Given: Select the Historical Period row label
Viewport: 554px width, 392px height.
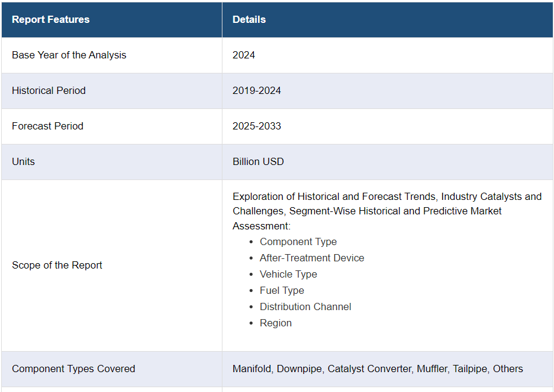Looking at the screenshot, I should pos(49,90).
